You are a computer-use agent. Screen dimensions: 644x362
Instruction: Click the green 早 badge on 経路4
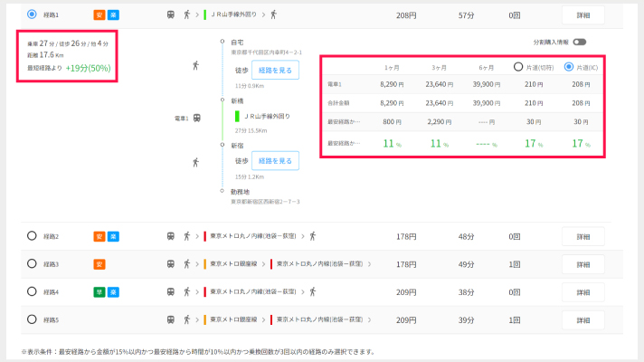[99, 292]
